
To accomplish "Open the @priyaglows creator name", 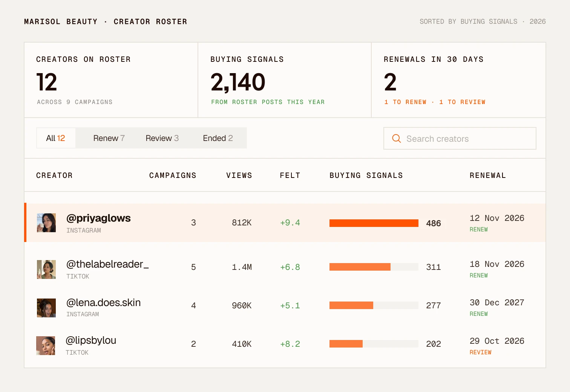I will point(98,218).
